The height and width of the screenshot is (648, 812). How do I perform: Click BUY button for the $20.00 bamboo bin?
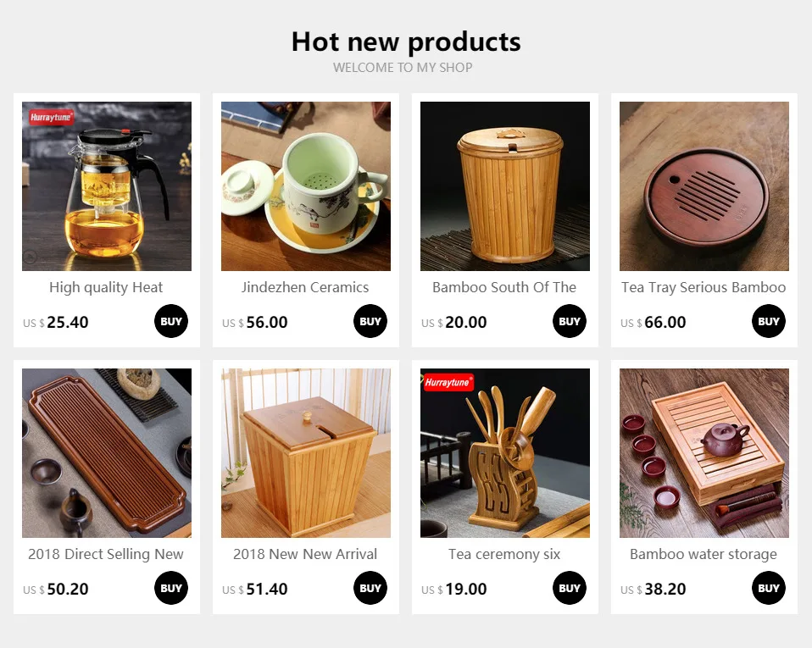coord(569,321)
